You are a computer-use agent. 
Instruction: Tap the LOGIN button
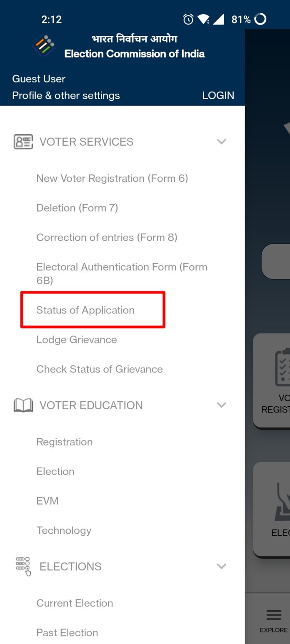[x=218, y=95]
